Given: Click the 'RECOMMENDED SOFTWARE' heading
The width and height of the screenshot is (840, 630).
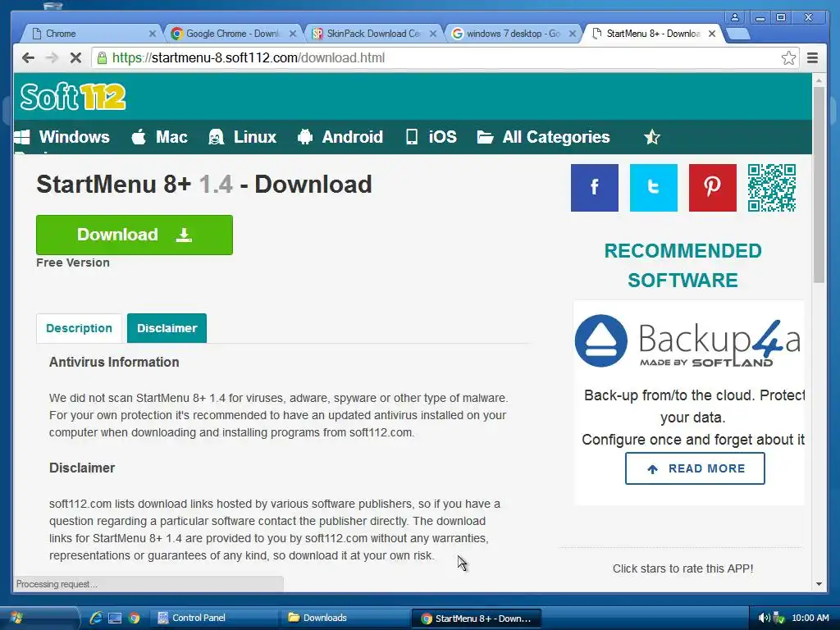Looking at the screenshot, I should point(683,266).
